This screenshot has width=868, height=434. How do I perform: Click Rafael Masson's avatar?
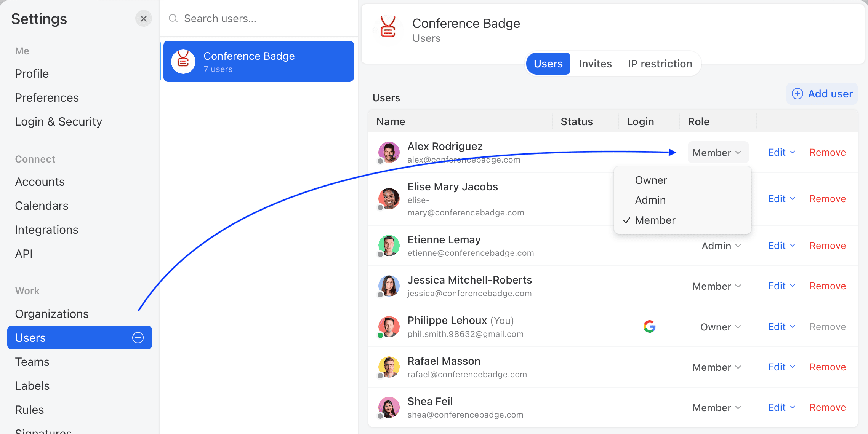(389, 367)
